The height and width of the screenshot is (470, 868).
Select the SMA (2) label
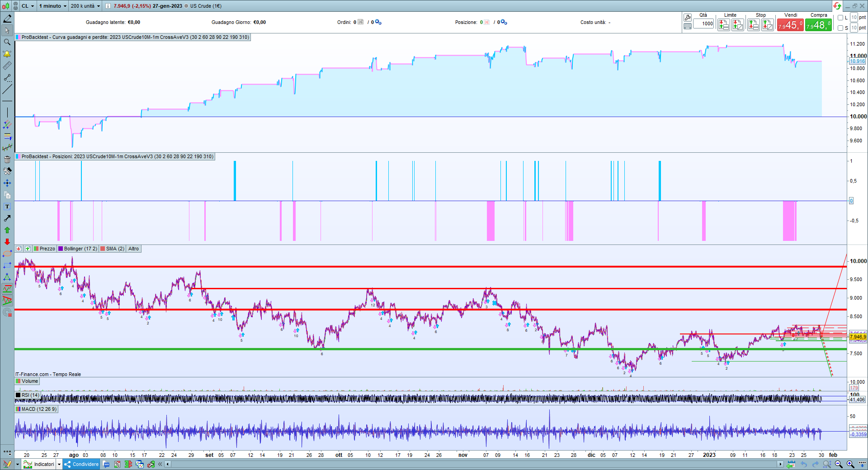(x=115, y=249)
